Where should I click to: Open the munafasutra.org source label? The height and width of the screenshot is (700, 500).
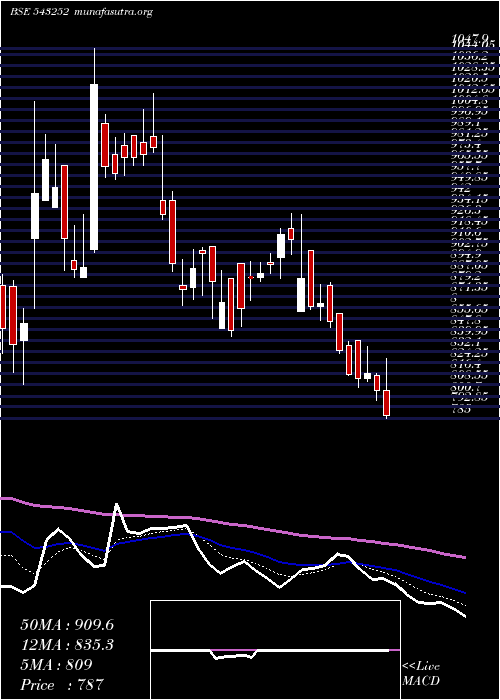pos(112,12)
